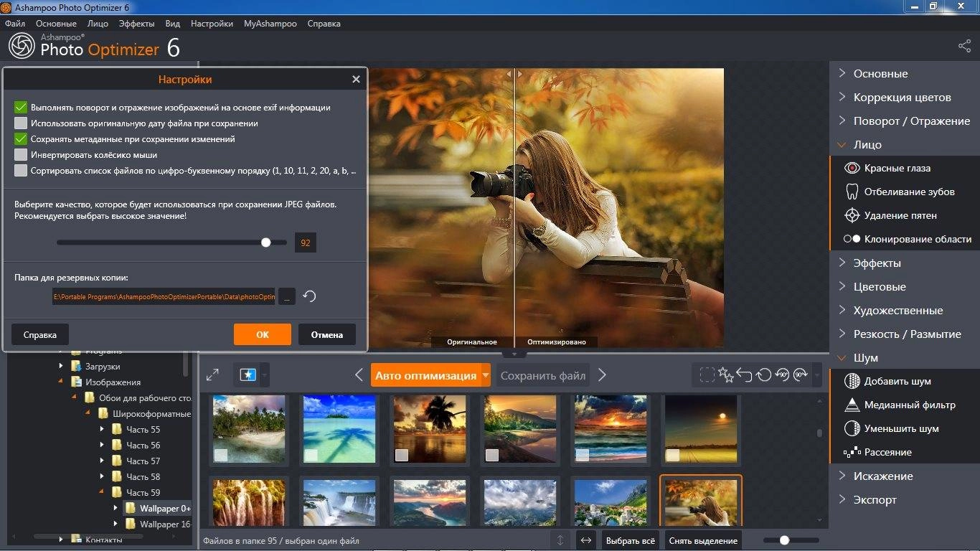Check the beach thumbnail's selection box
Viewport: 980px width, 551px height.
click(221, 455)
